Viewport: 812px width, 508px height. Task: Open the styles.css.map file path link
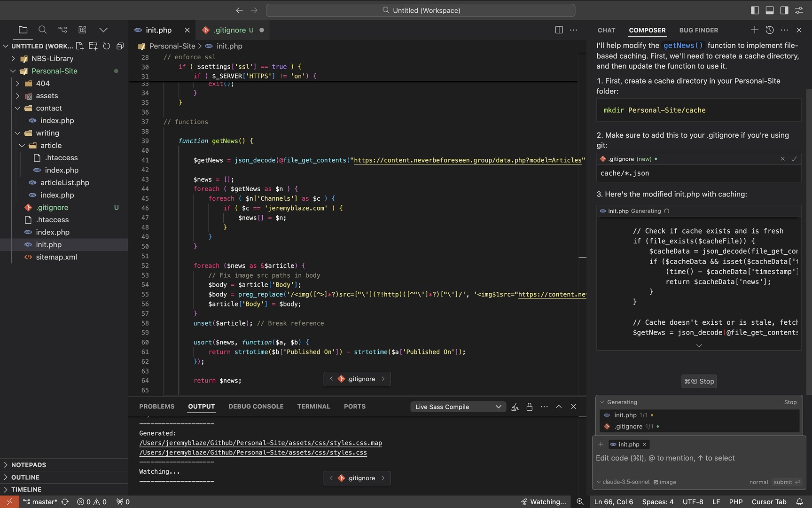pyautogui.click(x=260, y=443)
